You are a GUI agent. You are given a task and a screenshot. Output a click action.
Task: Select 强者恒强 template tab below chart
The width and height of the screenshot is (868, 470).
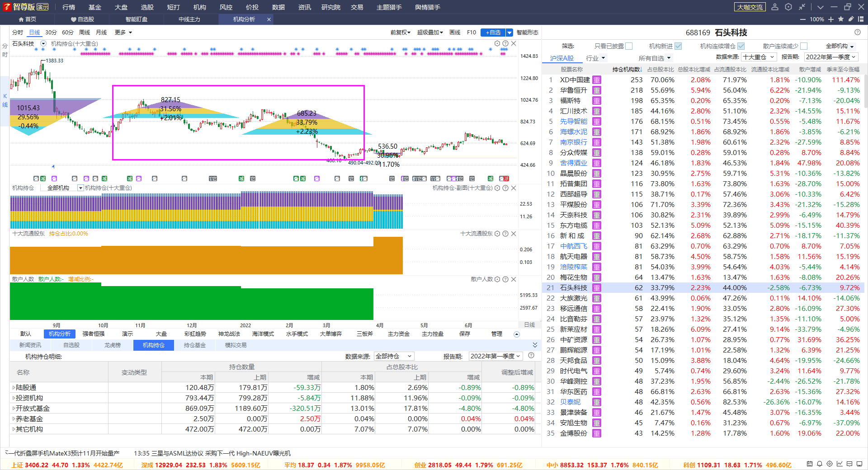pos(94,334)
